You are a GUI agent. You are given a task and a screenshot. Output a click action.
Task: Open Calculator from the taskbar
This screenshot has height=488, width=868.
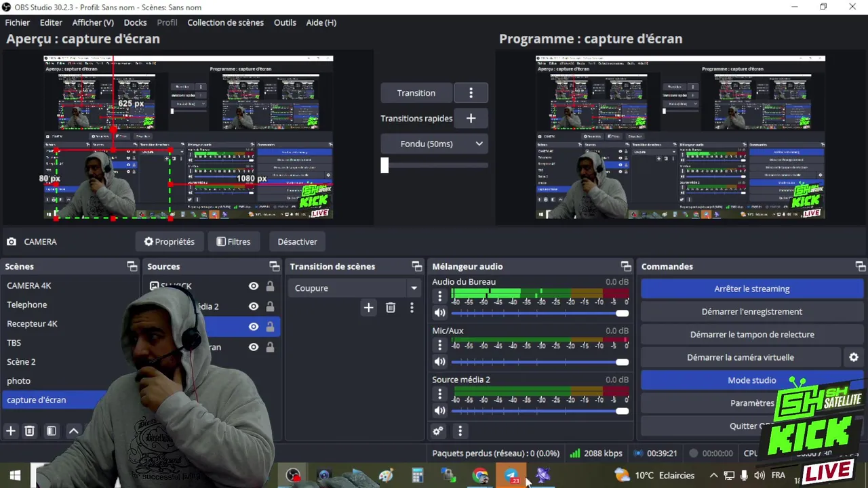(x=418, y=475)
